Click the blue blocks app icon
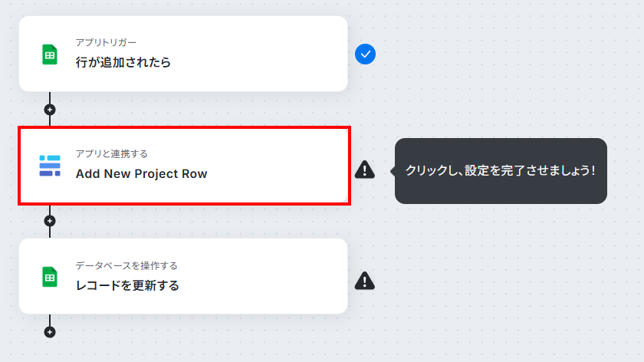644x362 pixels. click(50, 166)
